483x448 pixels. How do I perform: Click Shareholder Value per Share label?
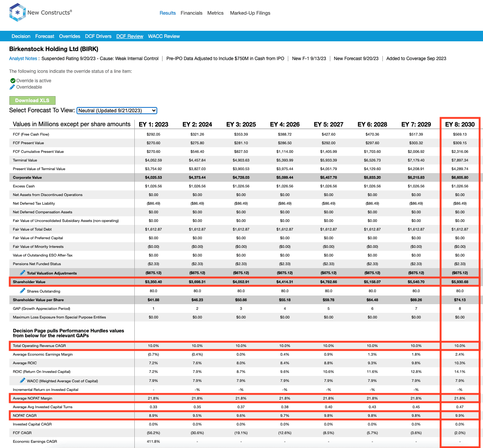[38, 300]
